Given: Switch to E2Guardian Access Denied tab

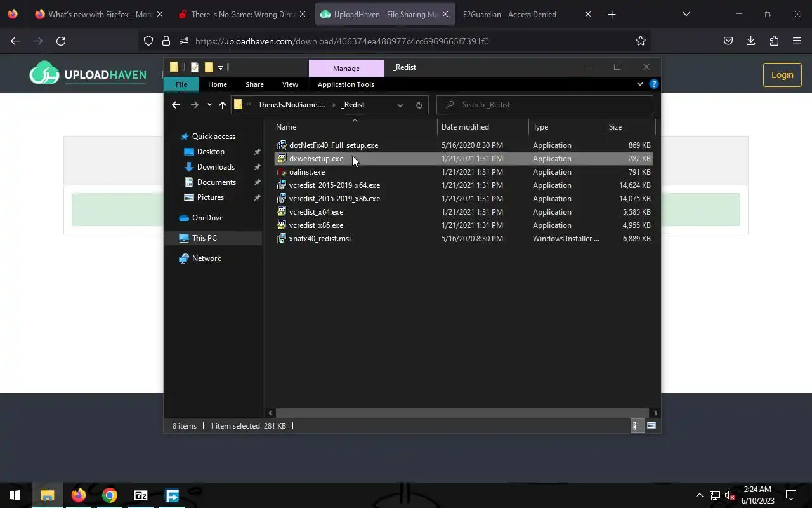Looking at the screenshot, I should click(x=528, y=14).
